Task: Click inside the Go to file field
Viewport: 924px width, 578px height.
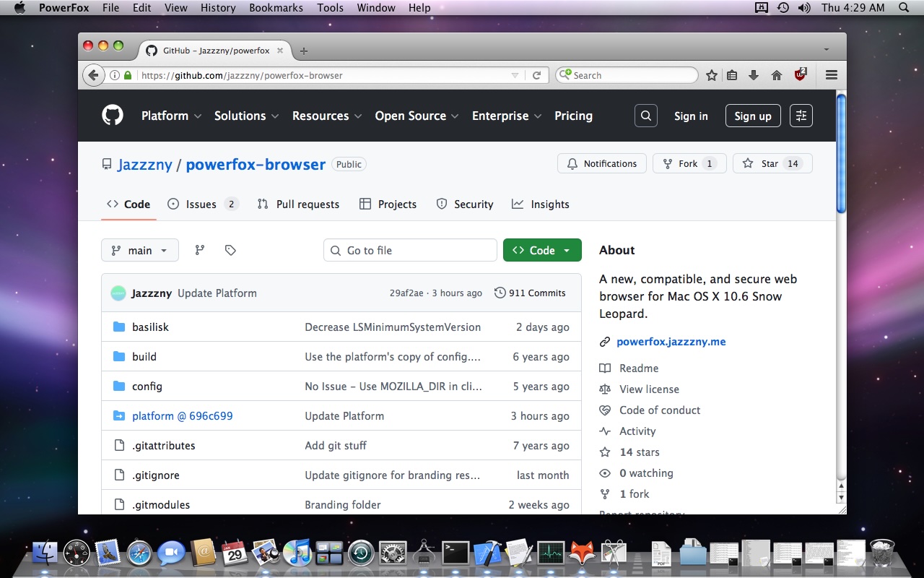Action: click(410, 249)
